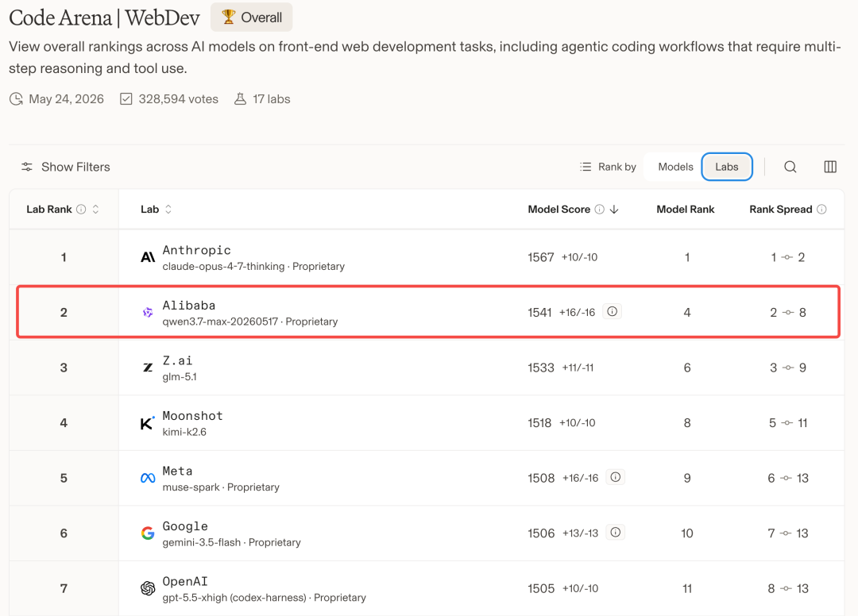Click the Rank by label text

click(x=616, y=167)
